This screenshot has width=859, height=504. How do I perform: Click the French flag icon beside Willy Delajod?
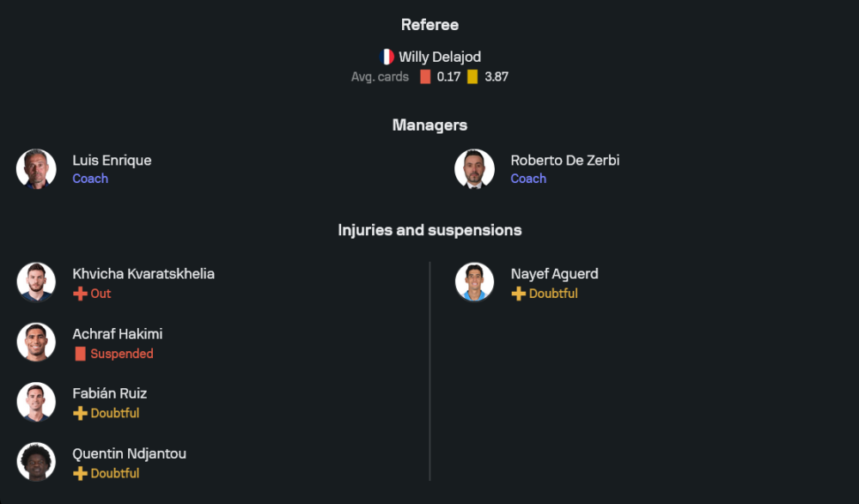click(x=387, y=57)
